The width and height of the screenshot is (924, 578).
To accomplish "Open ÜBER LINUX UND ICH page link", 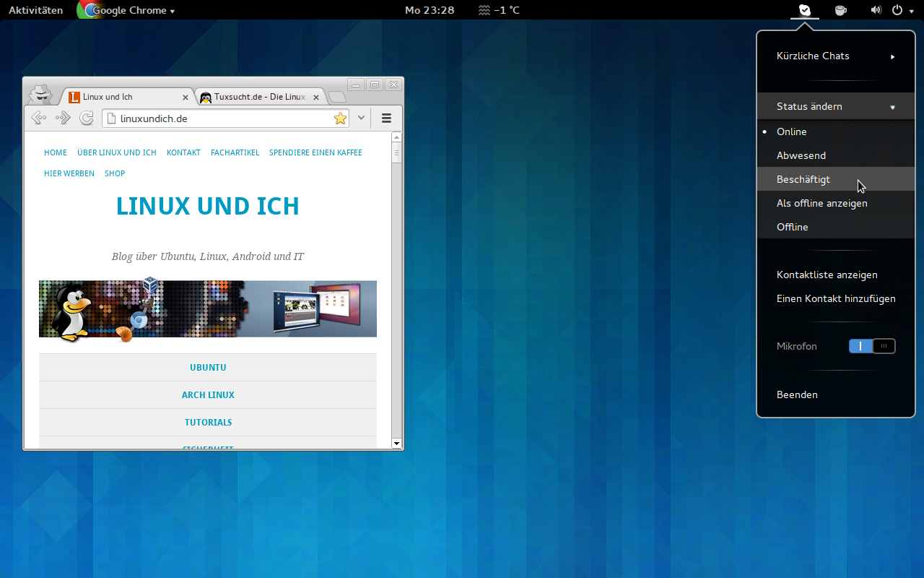I will click(117, 152).
